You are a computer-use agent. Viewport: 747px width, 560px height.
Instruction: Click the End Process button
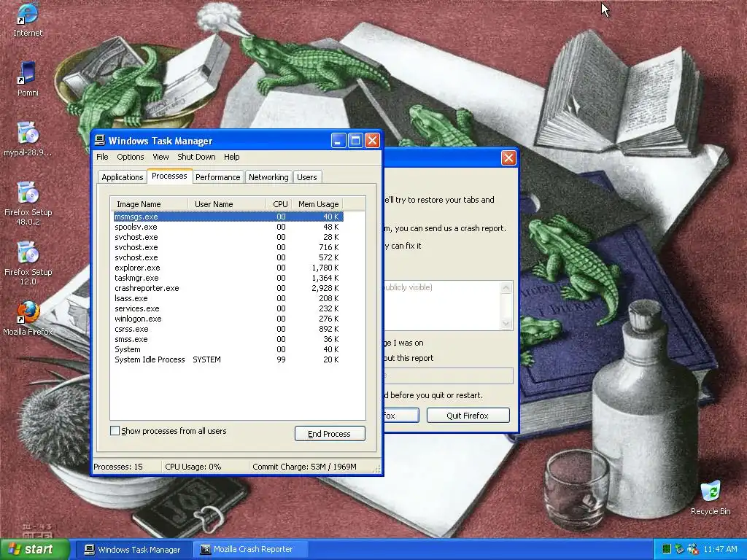[330, 434]
